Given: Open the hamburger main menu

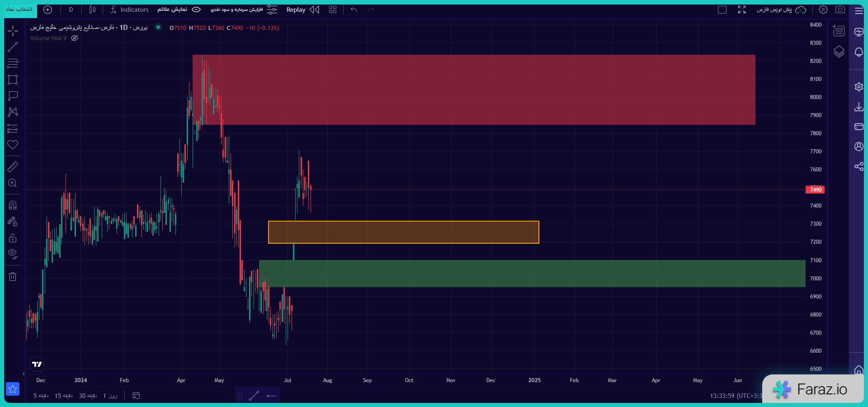Looking at the screenshot, I should (x=859, y=11).
